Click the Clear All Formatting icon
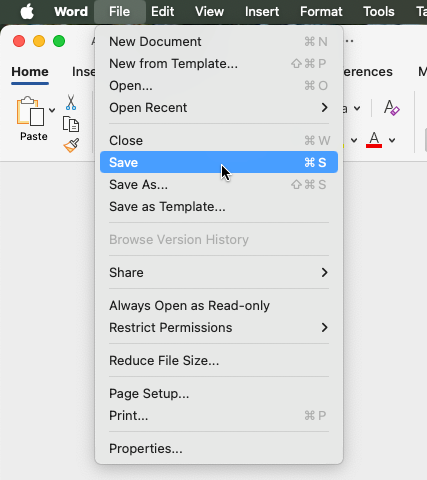427x480 pixels. click(391, 108)
